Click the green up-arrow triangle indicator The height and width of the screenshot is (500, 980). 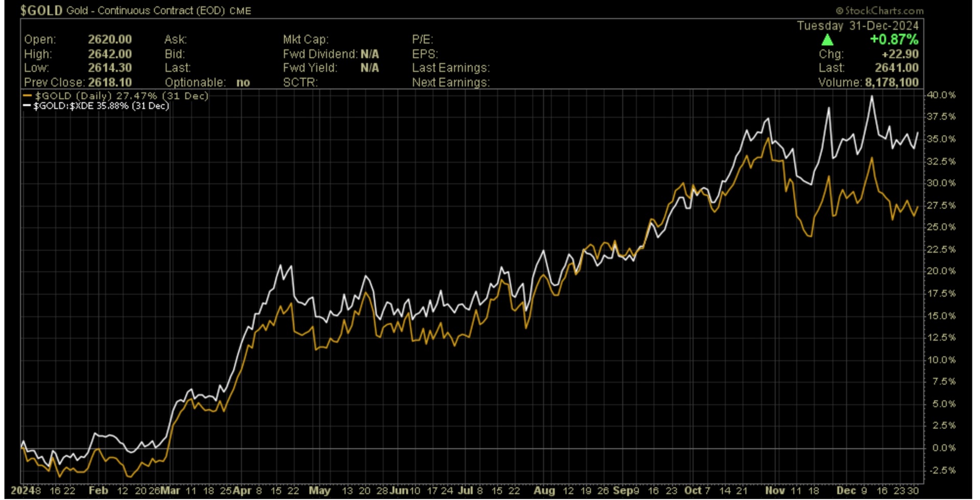[x=827, y=40]
